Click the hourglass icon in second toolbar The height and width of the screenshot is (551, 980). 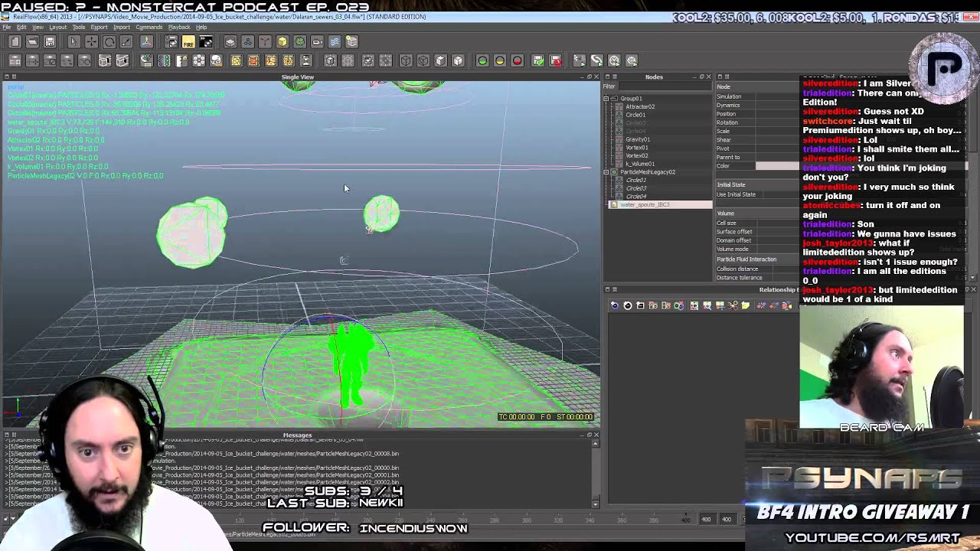306,60
